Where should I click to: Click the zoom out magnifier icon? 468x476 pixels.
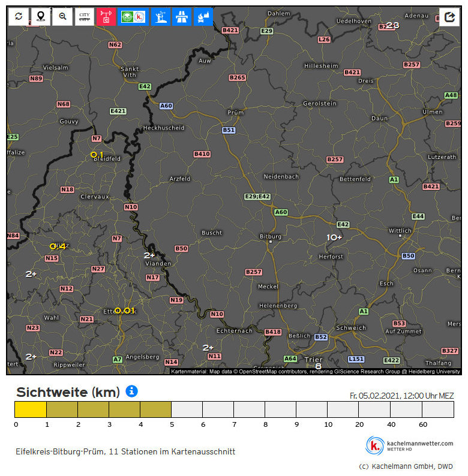pyautogui.click(x=62, y=17)
